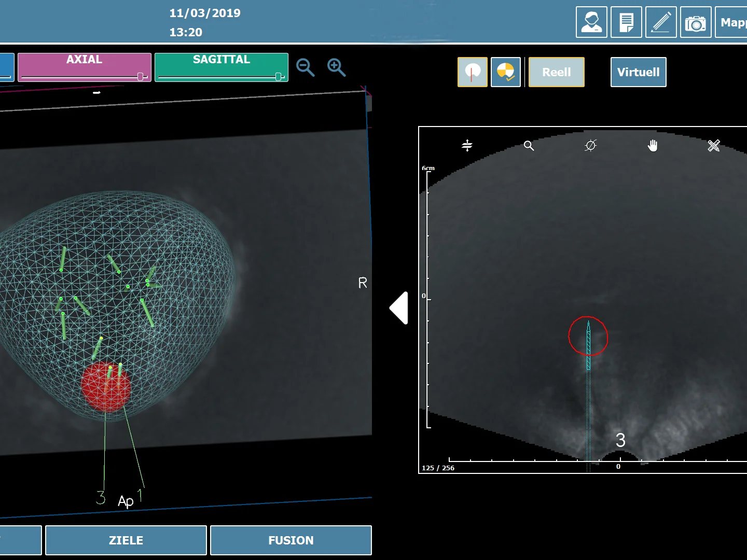Open the patient profile icon
This screenshot has height=560, width=747.
[x=591, y=22]
